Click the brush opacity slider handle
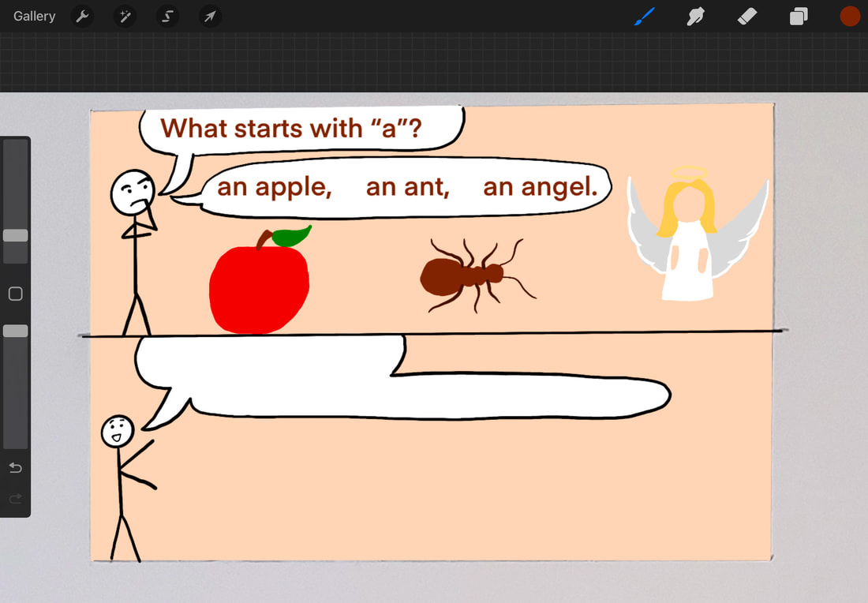868x603 pixels. [16, 331]
